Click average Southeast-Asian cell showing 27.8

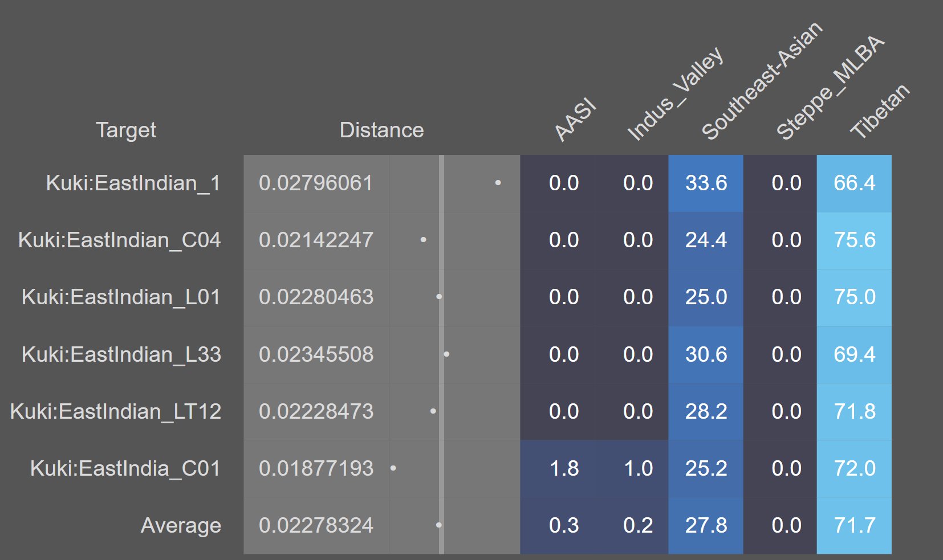[706, 525]
